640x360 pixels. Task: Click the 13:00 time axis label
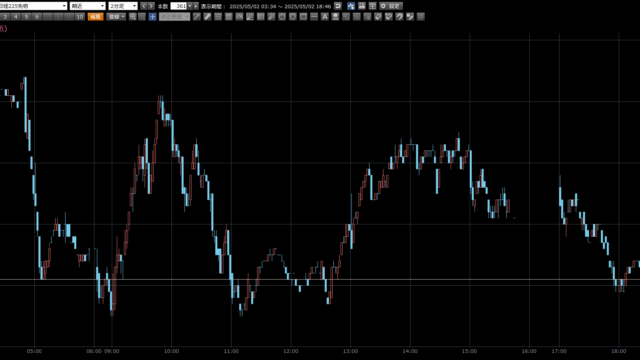pos(350,351)
